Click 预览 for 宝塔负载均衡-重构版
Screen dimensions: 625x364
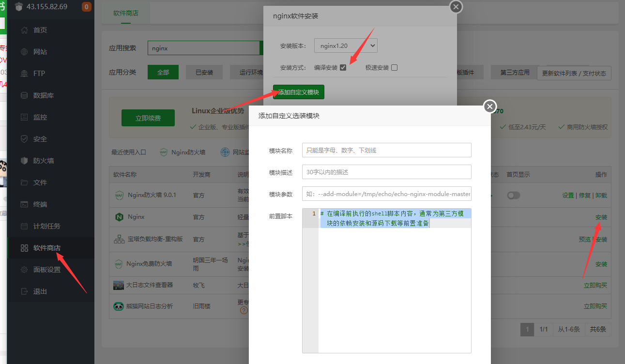pos(585,240)
